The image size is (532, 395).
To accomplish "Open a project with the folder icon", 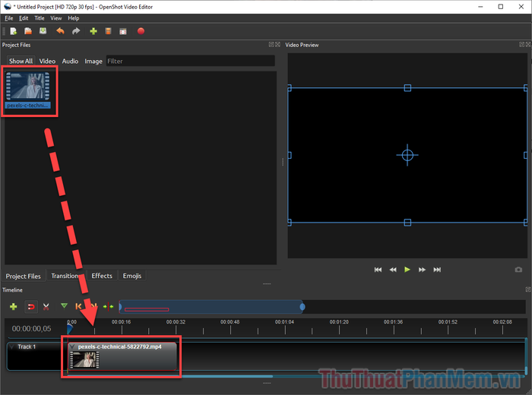I will coord(28,31).
